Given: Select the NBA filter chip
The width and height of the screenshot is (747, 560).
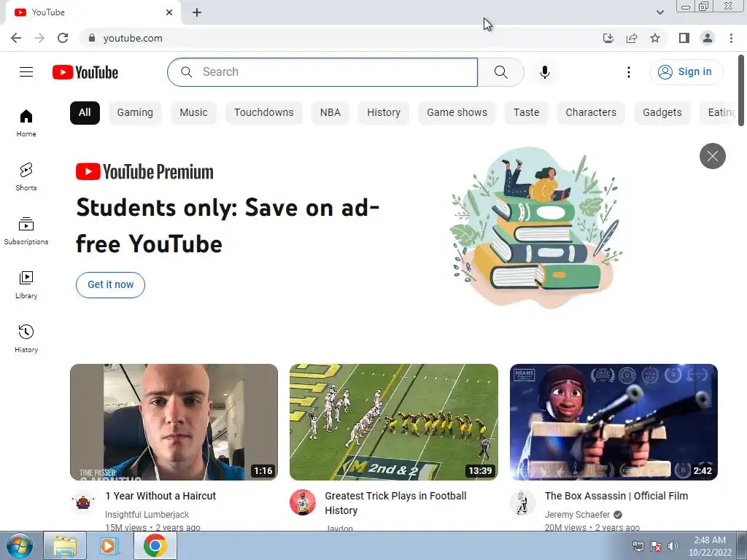Looking at the screenshot, I should tap(330, 113).
